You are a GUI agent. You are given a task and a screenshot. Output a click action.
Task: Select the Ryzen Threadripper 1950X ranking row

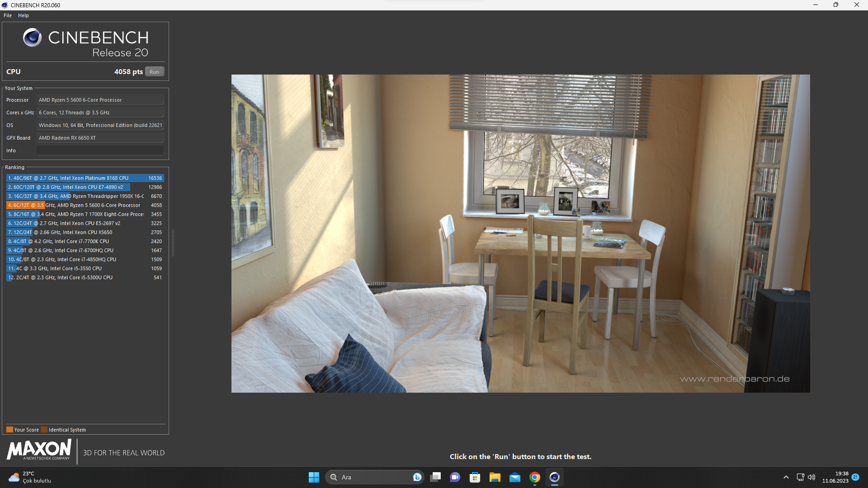pyautogui.click(x=85, y=196)
